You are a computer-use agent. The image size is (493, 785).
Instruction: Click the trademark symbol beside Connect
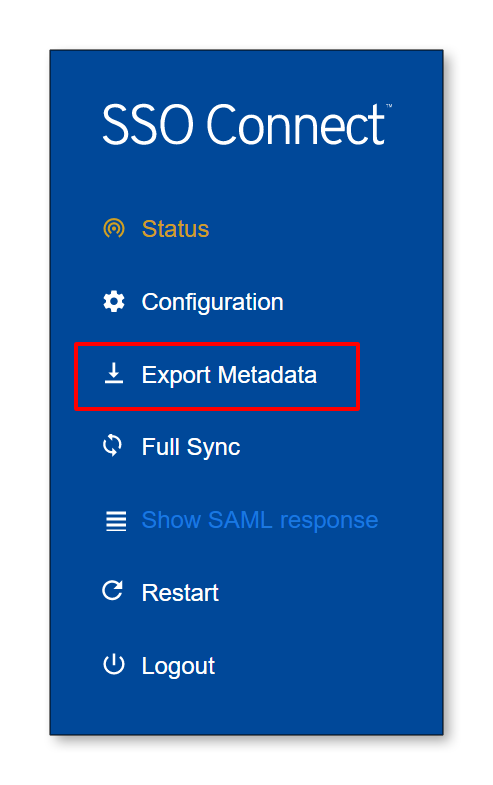pos(389,106)
